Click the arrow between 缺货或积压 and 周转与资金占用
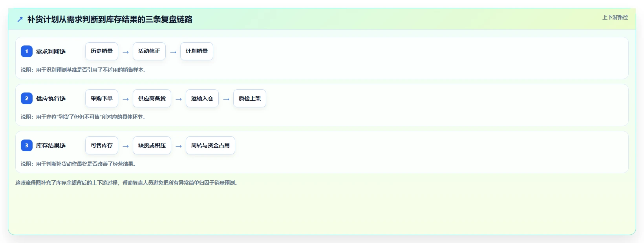Screen dimensions: 644x243 coord(179,146)
